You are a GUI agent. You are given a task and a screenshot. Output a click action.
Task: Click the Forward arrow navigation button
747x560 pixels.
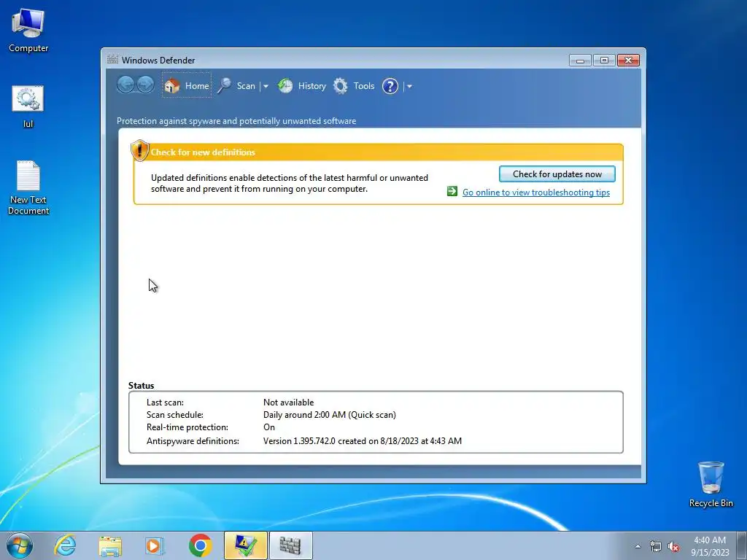click(146, 85)
